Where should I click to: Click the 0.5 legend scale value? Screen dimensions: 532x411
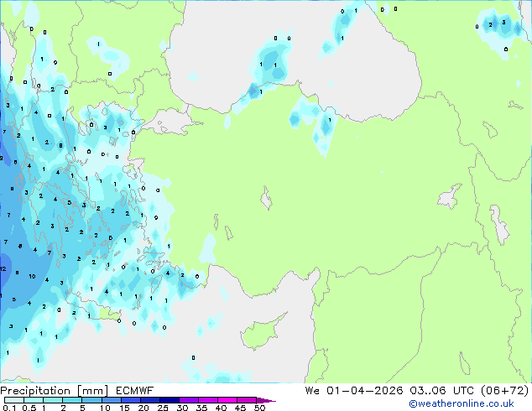coord(29,408)
